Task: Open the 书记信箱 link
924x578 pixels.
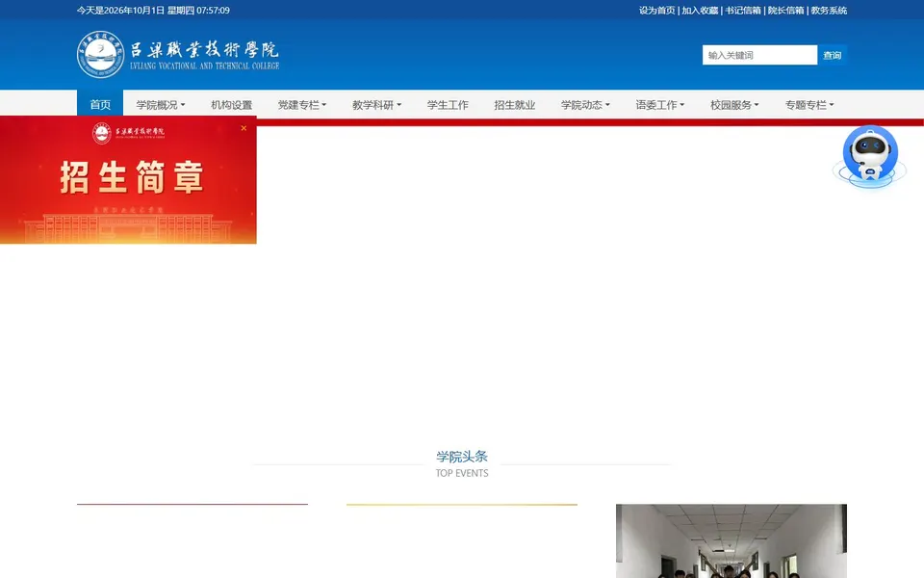Action: 743,10
